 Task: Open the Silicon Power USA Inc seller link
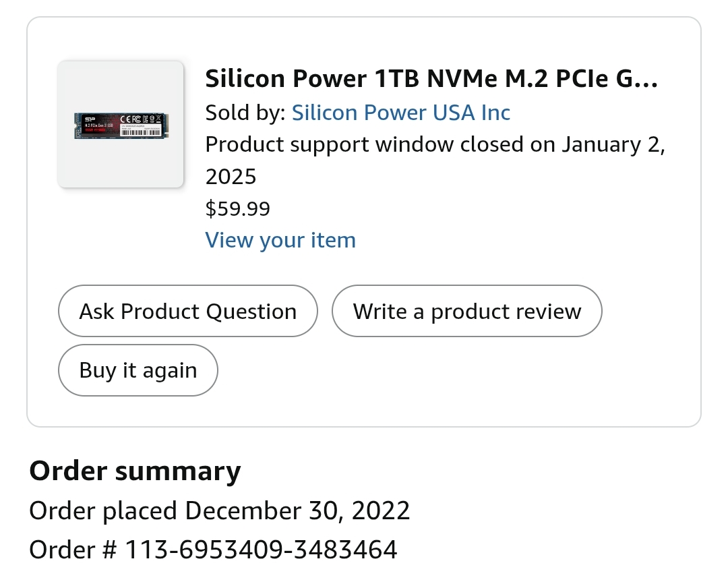coord(400,113)
